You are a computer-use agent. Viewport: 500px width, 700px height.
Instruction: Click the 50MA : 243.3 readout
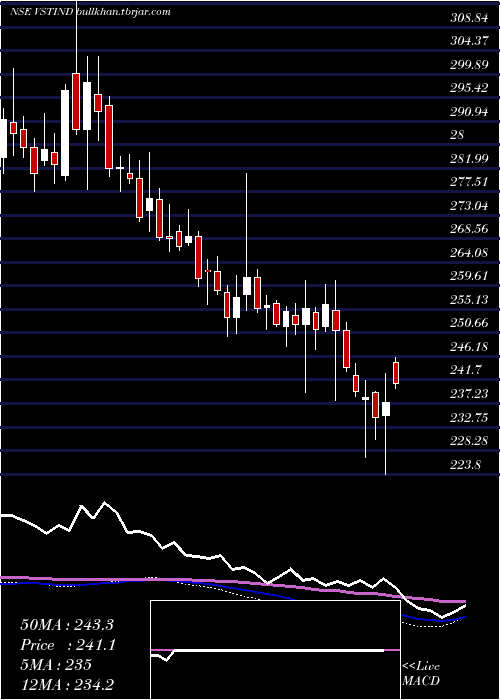click(68, 625)
